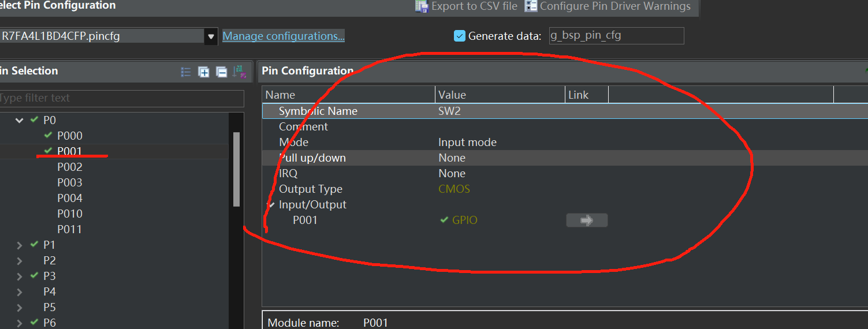Collapse the P0 port group

click(20, 120)
